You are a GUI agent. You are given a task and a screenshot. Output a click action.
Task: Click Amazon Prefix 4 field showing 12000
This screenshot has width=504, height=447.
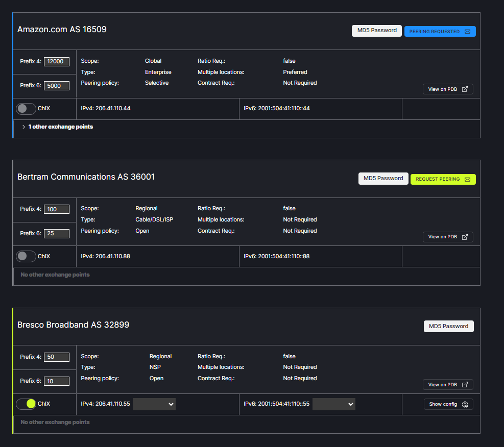point(56,61)
